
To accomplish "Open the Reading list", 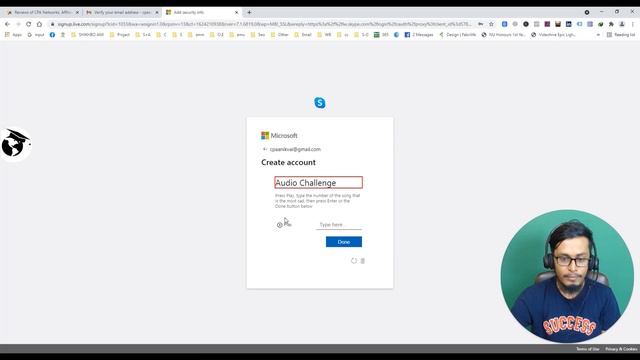I will tap(621, 35).
